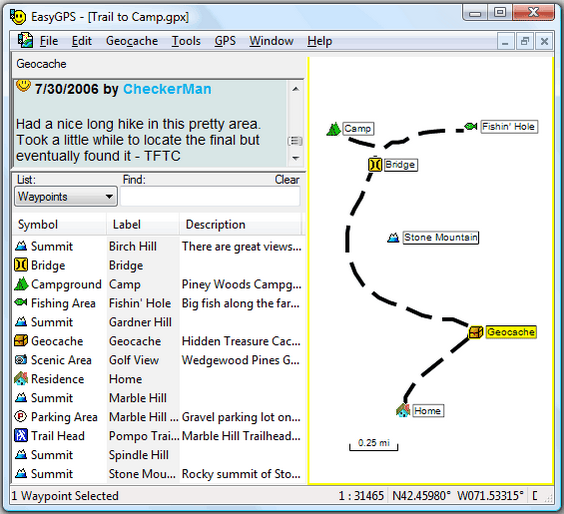Viewport: 564px width, 514px height.
Task: Open the File menu
Action: (49, 41)
